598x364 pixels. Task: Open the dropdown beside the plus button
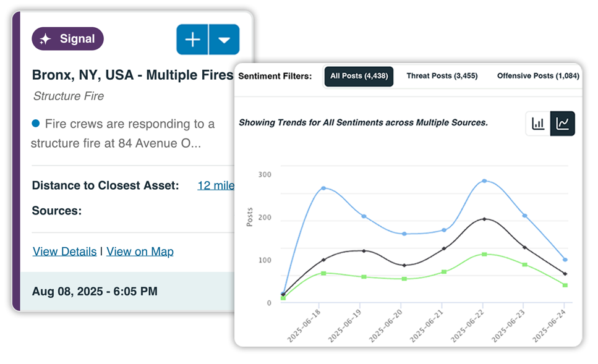224,39
